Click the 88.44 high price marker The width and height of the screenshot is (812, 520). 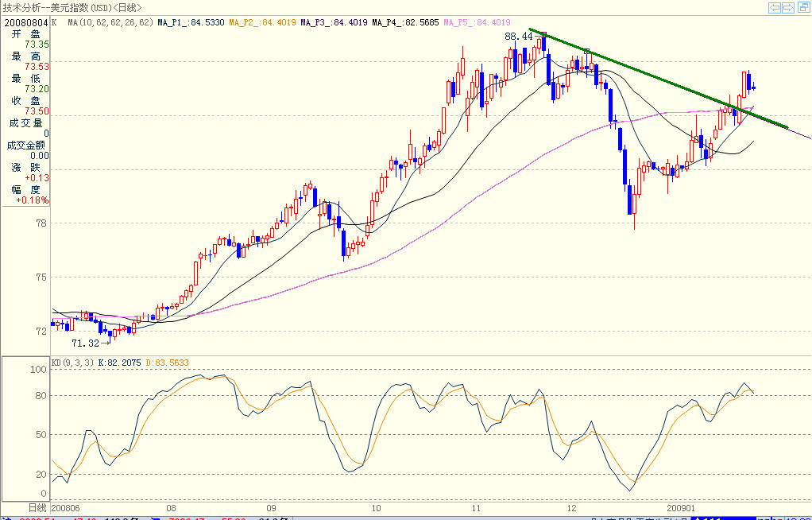tap(518, 37)
